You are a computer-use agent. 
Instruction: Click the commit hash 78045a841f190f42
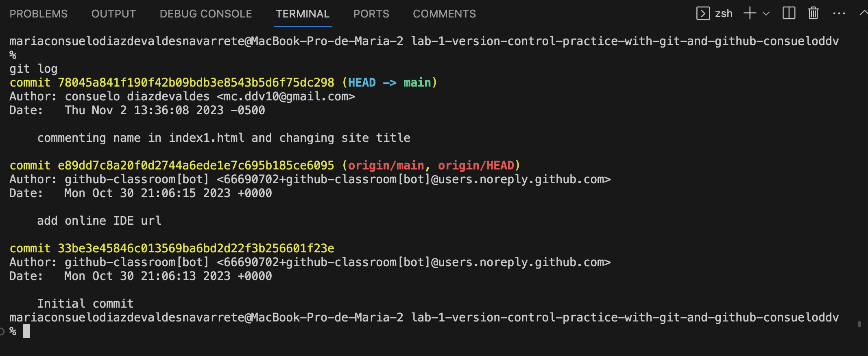pyautogui.click(x=196, y=82)
